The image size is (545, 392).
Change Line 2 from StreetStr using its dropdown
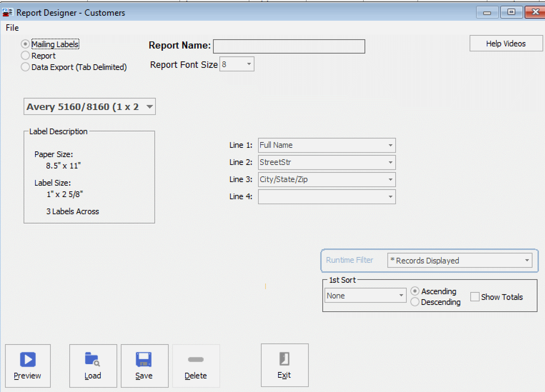390,162
